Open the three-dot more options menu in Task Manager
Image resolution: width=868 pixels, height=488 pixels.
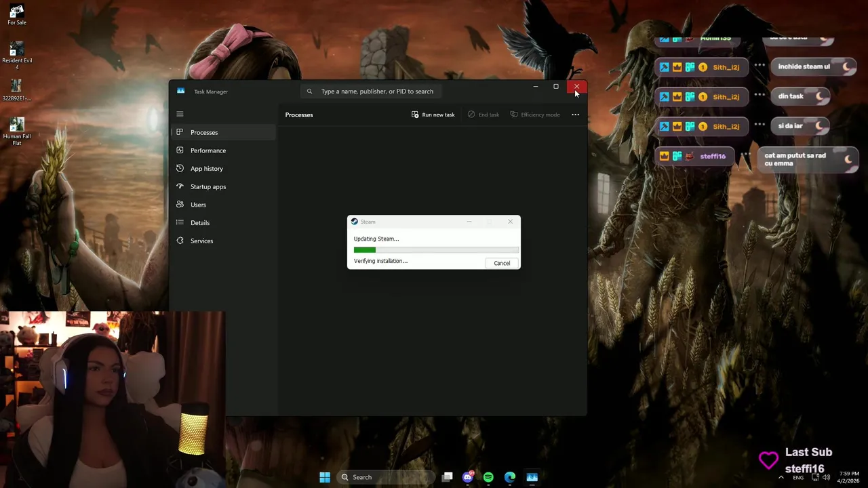coord(575,115)
